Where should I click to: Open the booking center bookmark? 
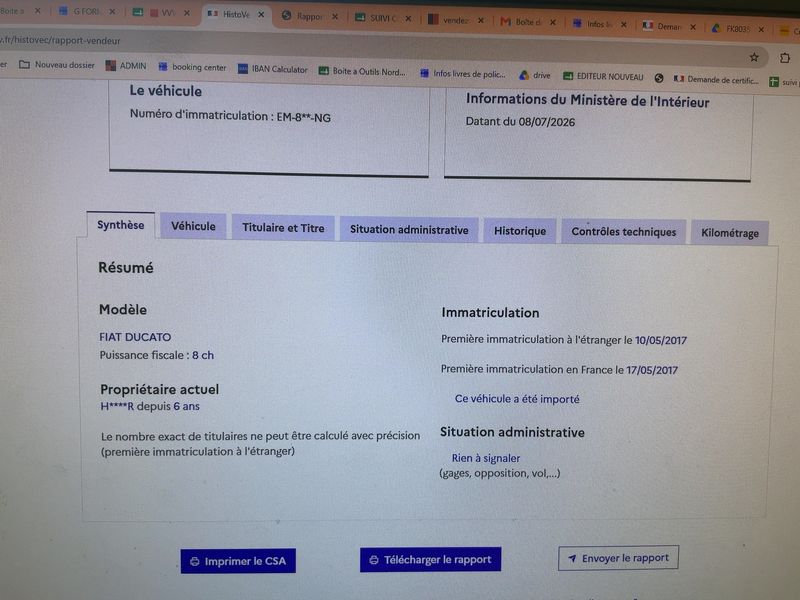[192, 67]
